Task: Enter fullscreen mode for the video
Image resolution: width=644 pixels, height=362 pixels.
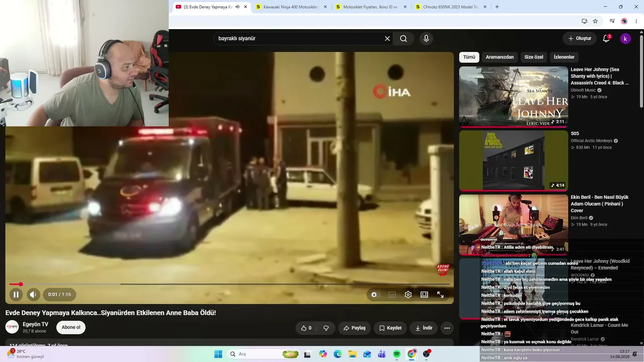Action: (x=440, y=295)
